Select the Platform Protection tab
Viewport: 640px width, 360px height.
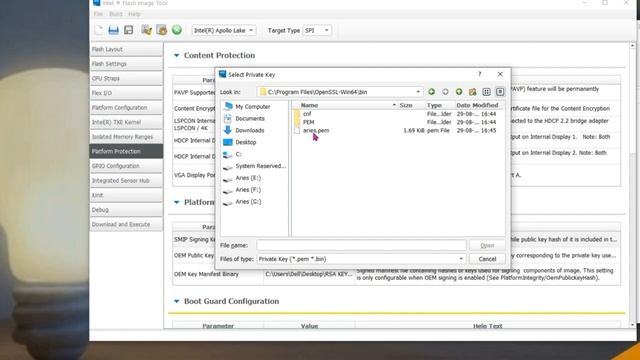[x=126, y=151]
